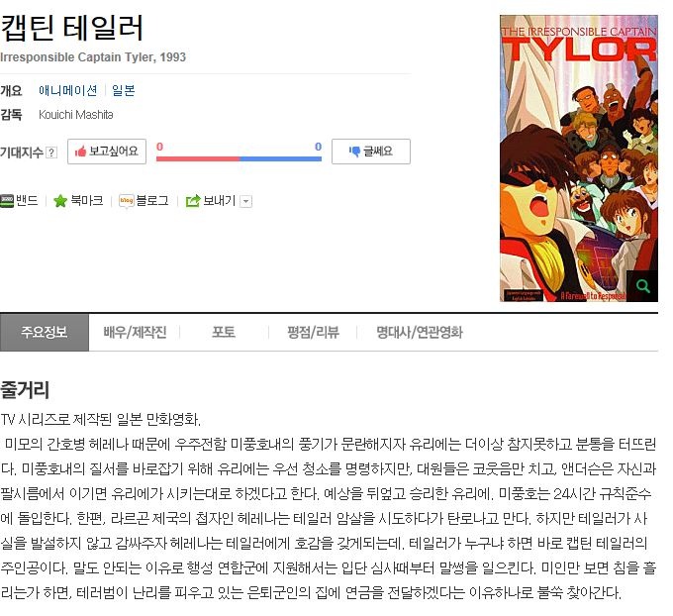Image resolution: width=673 pixels, height=616 pixels.
Task: Click the 보고싶어요 button
Action: pos(107,152)
